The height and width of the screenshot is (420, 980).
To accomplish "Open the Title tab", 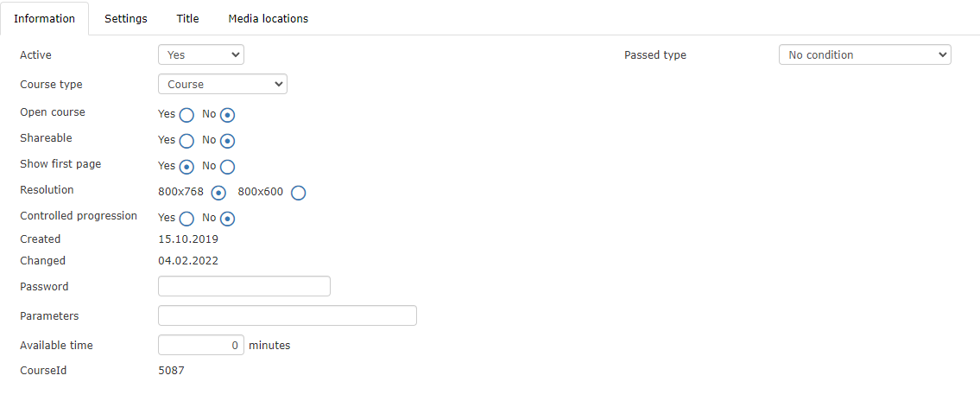I will pyautogui.click(x=187, y=18).
